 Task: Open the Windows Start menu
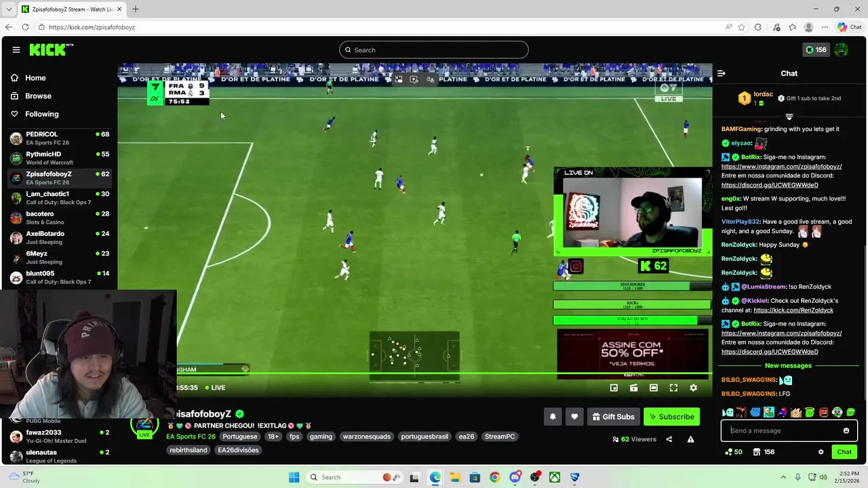[294, 477]
